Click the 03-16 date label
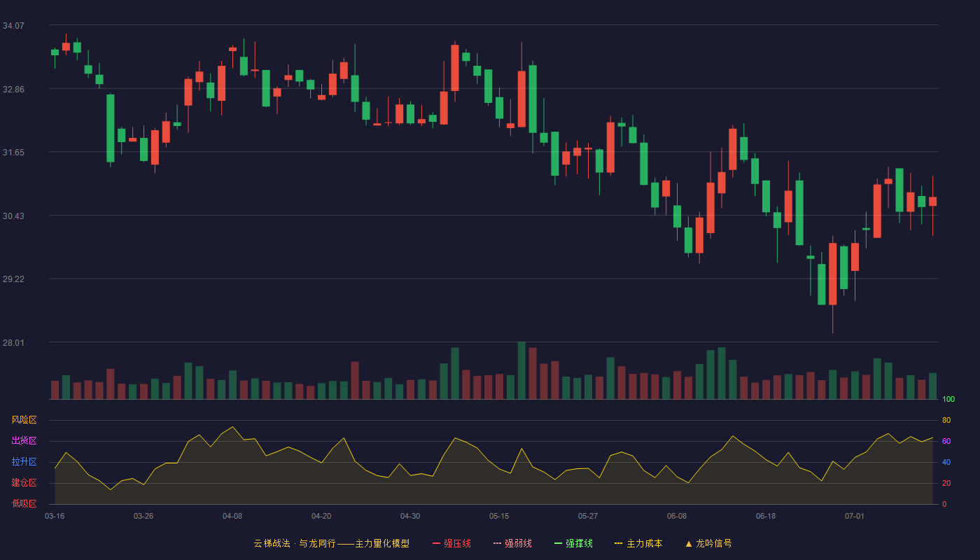The image size is (980, 560). 55,516
